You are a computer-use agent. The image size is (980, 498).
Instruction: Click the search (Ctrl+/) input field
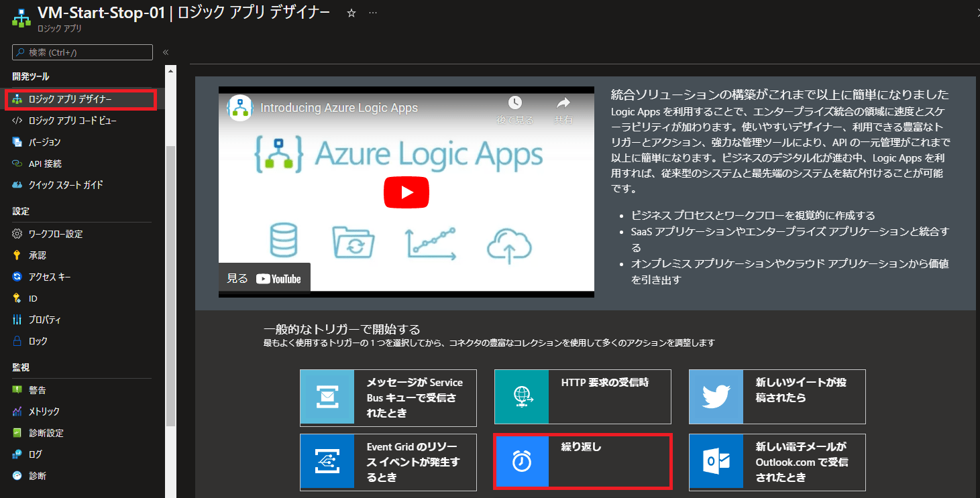83,52
